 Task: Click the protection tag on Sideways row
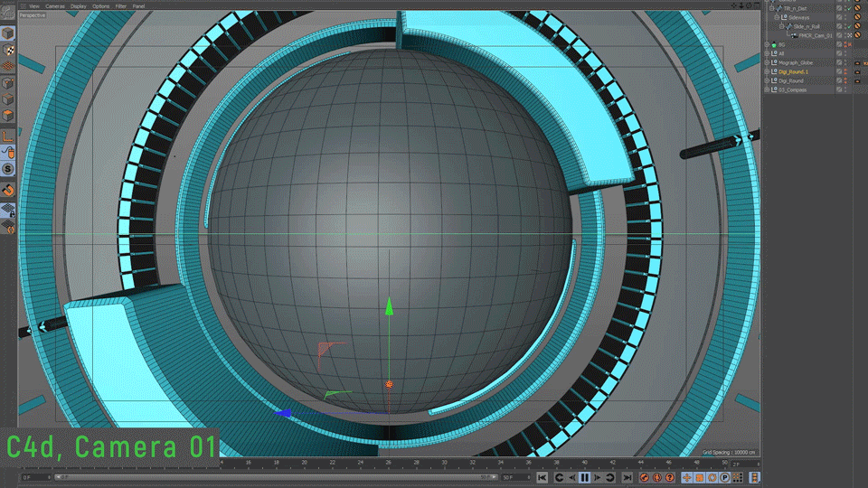click(857, 17)
